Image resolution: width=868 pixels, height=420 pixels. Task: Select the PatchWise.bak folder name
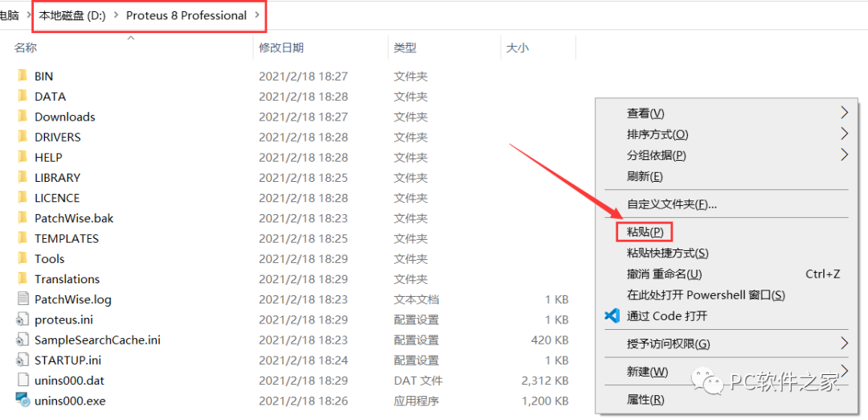[74, 218]
